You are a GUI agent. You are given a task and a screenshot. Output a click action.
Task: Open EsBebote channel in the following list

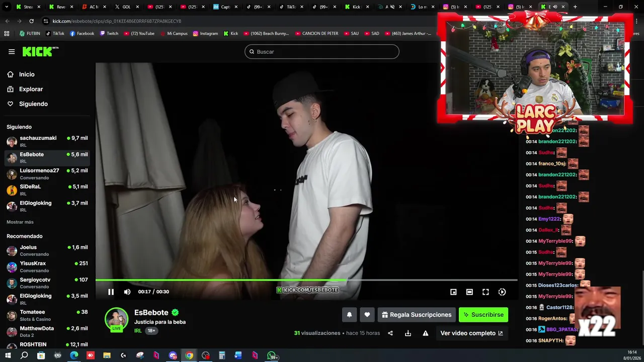click(47, 157)
